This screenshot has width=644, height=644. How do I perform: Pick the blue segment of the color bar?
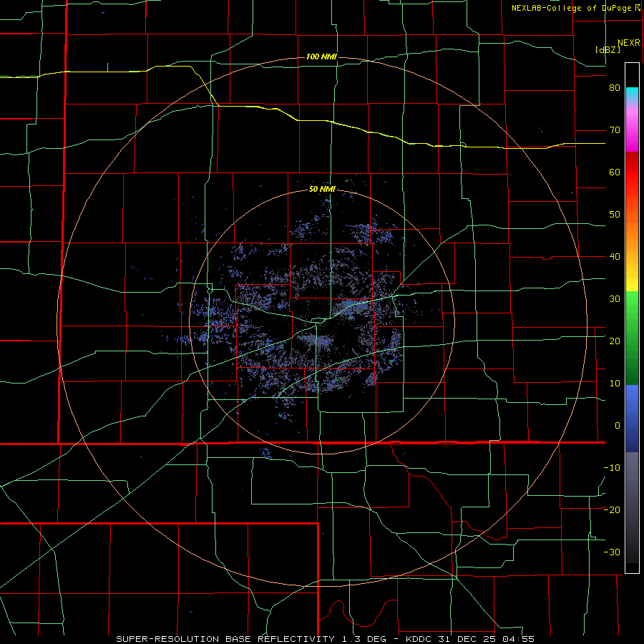pyautogui.click(x=632, y=419)
